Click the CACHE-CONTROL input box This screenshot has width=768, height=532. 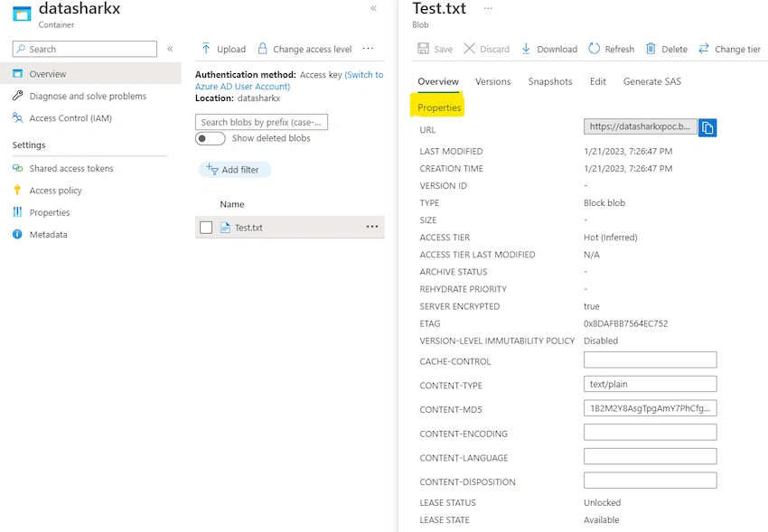click(x=650, y=359)
